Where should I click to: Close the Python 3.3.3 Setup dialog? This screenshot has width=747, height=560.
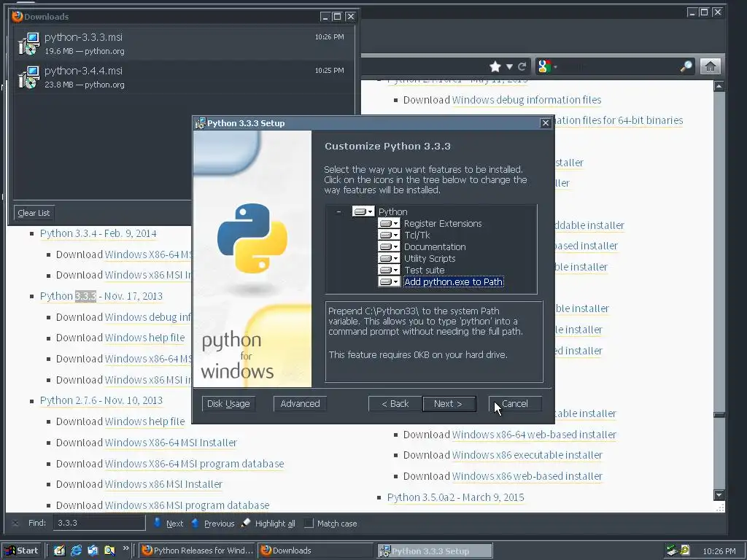(546, 122)
